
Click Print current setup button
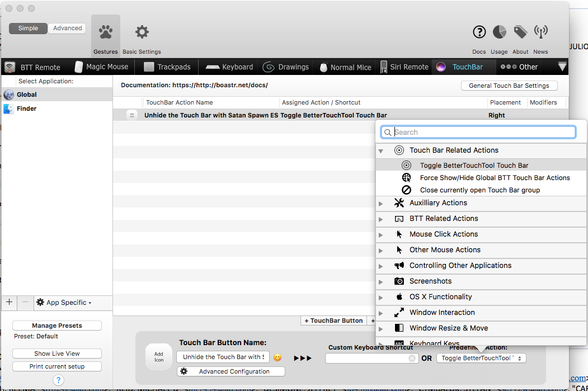pos(57,366)
